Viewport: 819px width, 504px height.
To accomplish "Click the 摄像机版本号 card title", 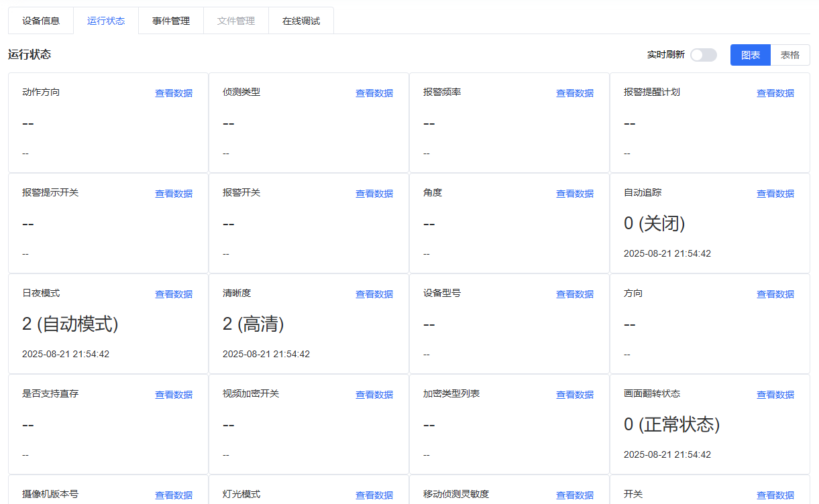I will tap(50, 494).
